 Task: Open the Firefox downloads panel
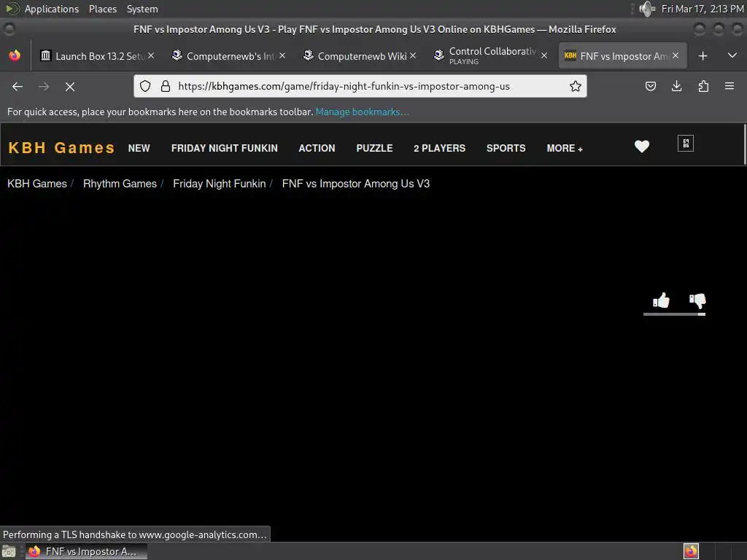676,86
